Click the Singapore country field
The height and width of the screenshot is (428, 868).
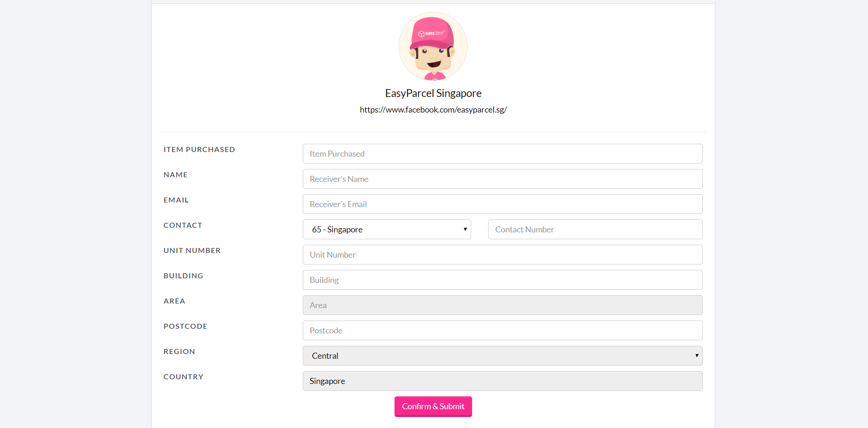tap(502, 381)
